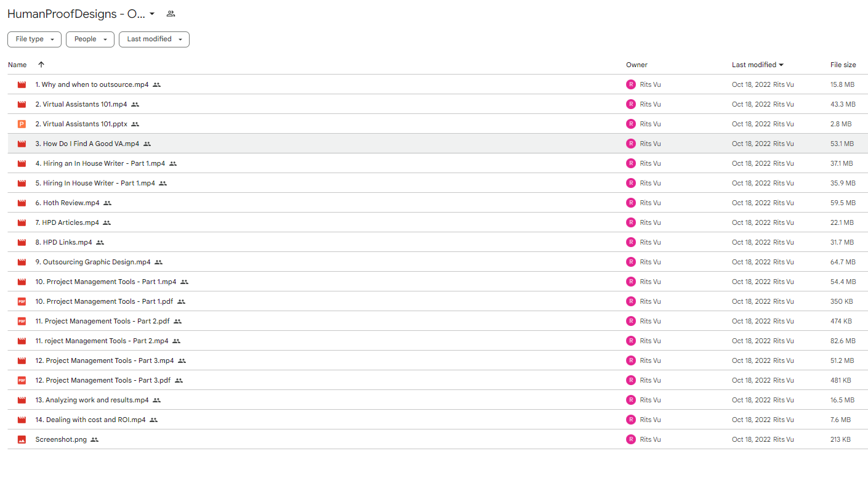
Task: Click video icon of Outsourcing Graphic Design.mp4
Action: tap(22, 262)
